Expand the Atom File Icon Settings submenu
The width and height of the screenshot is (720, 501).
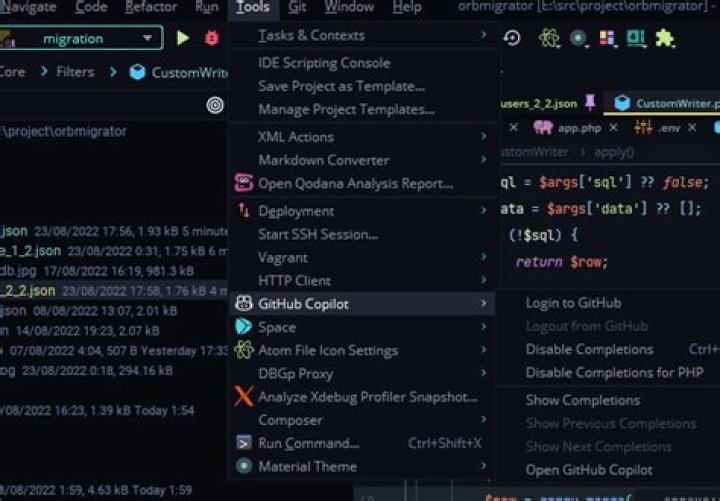point(362,350)
